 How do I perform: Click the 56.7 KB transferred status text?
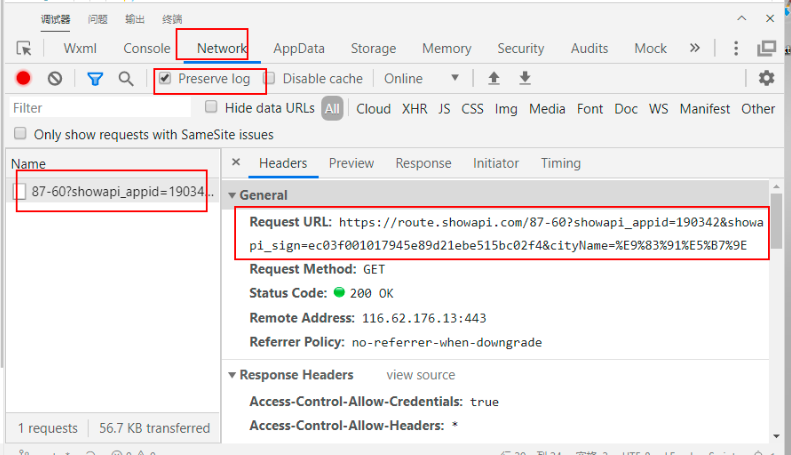point(154,428)
